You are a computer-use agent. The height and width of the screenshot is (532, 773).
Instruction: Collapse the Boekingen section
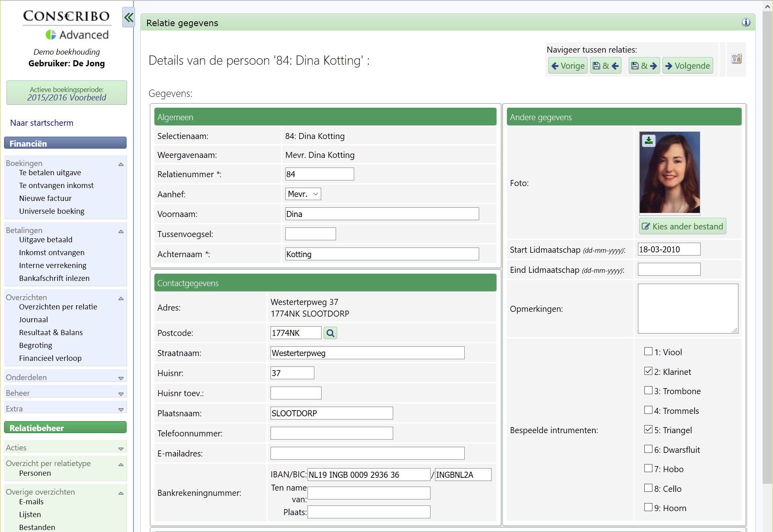(121, 164)
